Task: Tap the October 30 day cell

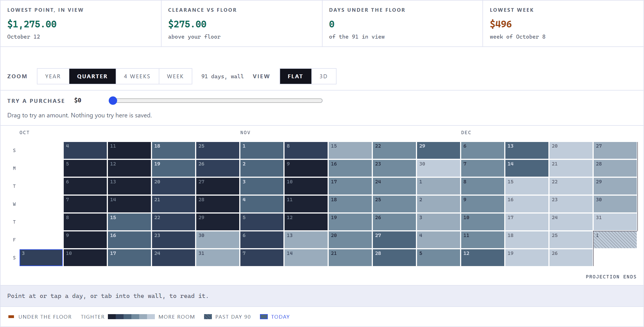Action: [218, 240]
